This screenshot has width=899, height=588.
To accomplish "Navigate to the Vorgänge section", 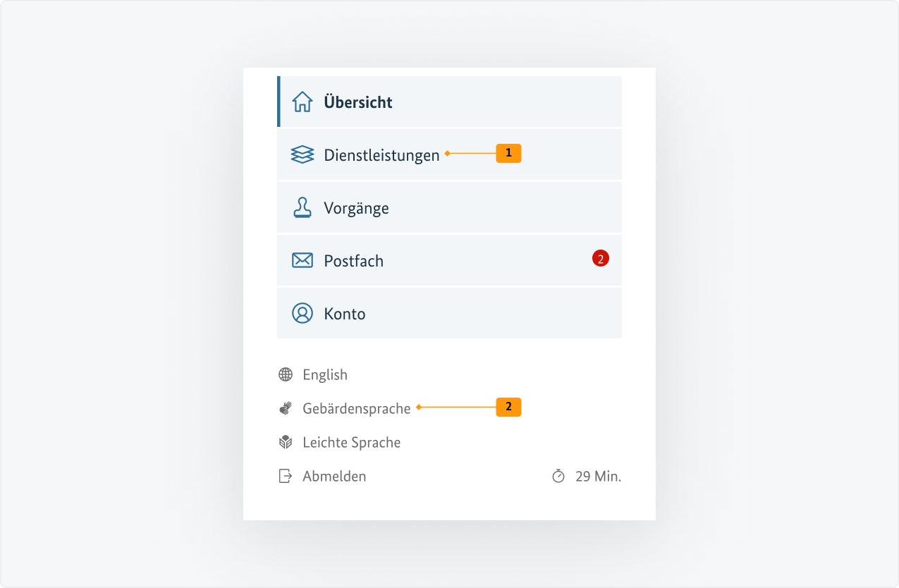I will pos(356,207).
